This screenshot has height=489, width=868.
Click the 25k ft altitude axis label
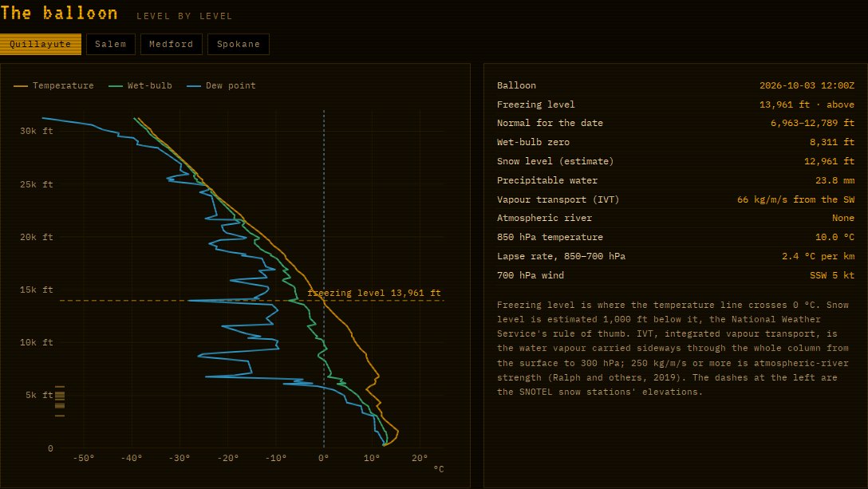(x=37, y=184)
